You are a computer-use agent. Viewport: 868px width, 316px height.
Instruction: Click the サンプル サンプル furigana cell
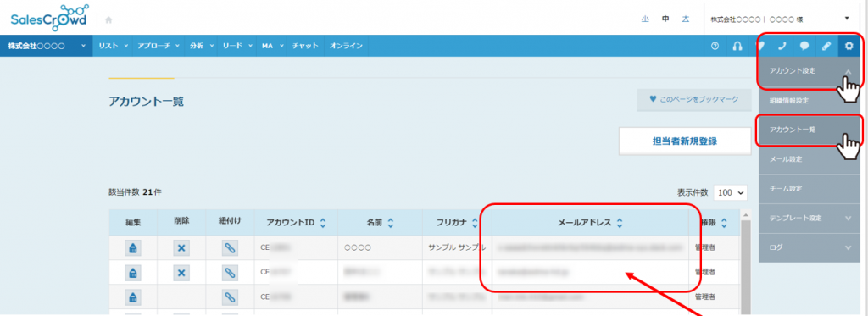tap(457, 248)
